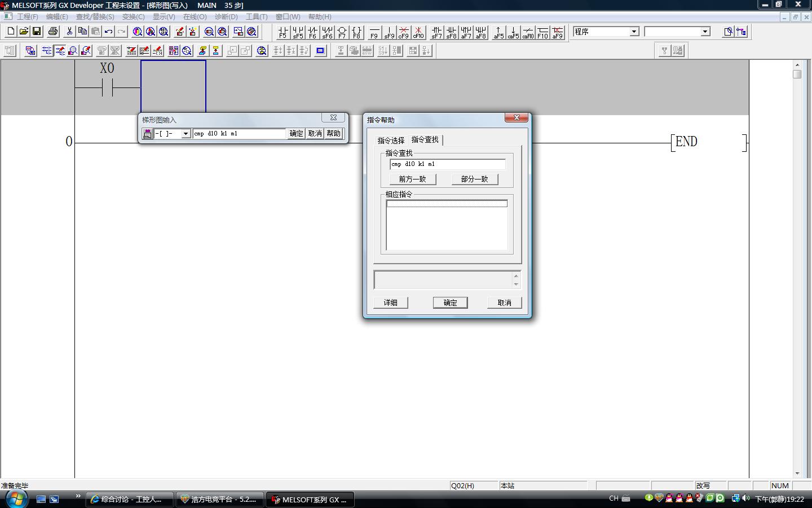Viewport: 812px width, 508px height.
Task: Click the instruction search field with cmp d10
Action: click(447, 164)
